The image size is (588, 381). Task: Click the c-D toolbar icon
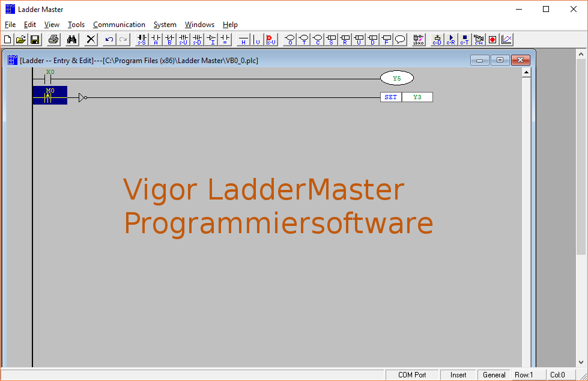[437, 40]
